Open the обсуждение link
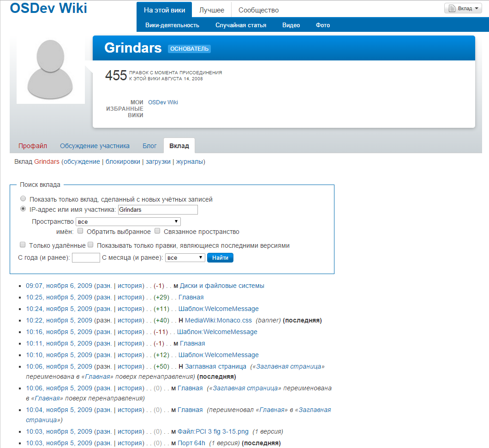The height and width of the screenshot is (448, 489). pyautogui.click(x=82, y=161)
